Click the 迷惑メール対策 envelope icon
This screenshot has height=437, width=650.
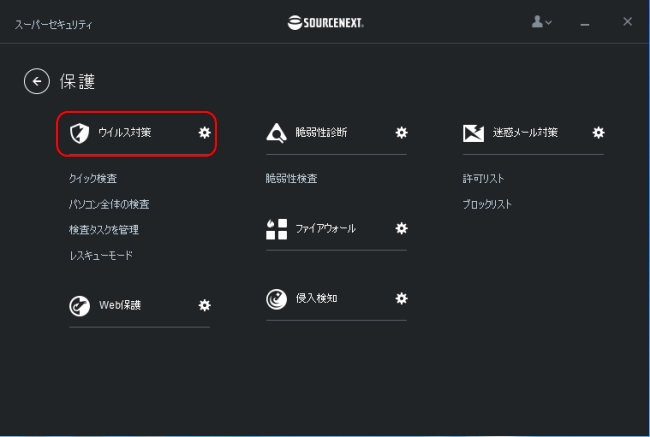(473, 133)
